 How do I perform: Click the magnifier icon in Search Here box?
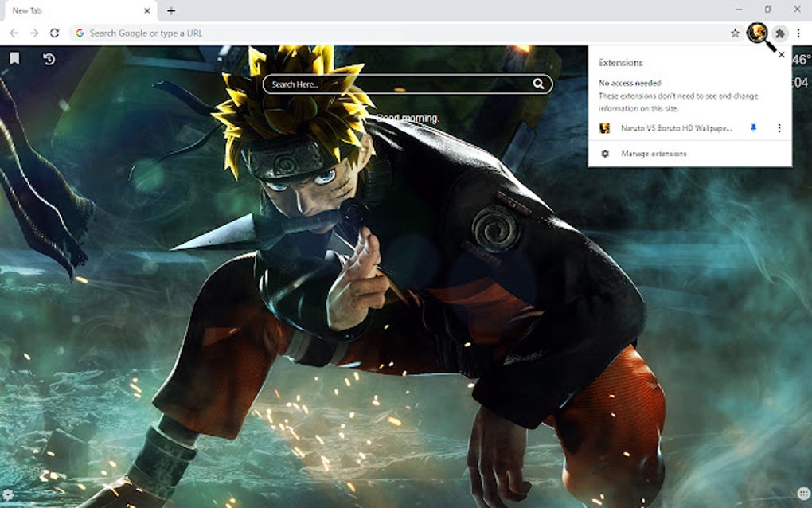[538, 84]
